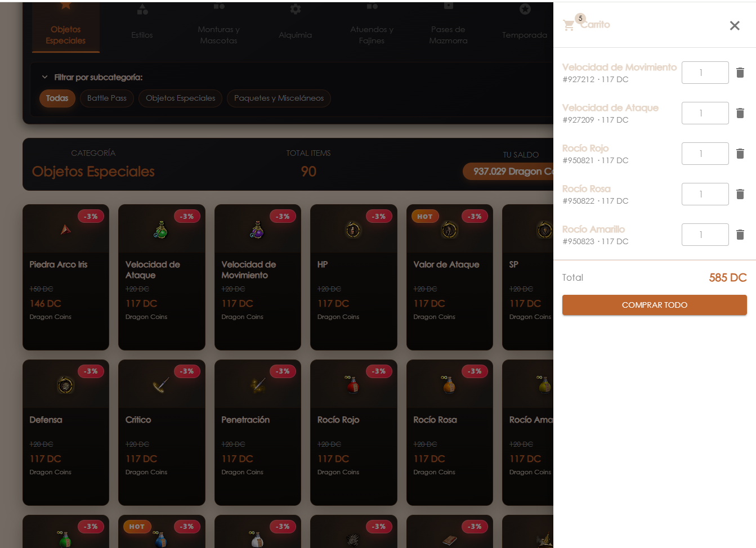The height and width of the screenshot is (548, 756).
Task: Open the Temporada tab
Action: [x=525, y=35]
